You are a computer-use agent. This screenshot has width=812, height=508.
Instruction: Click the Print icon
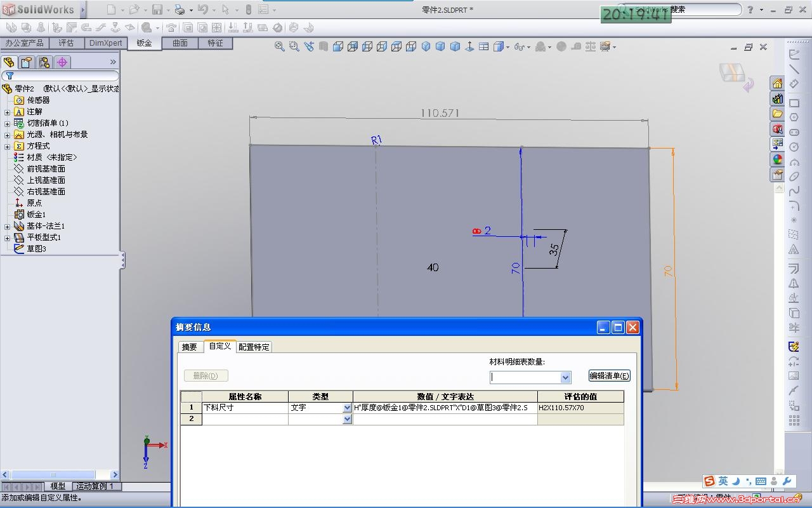(x=180, y=10)
